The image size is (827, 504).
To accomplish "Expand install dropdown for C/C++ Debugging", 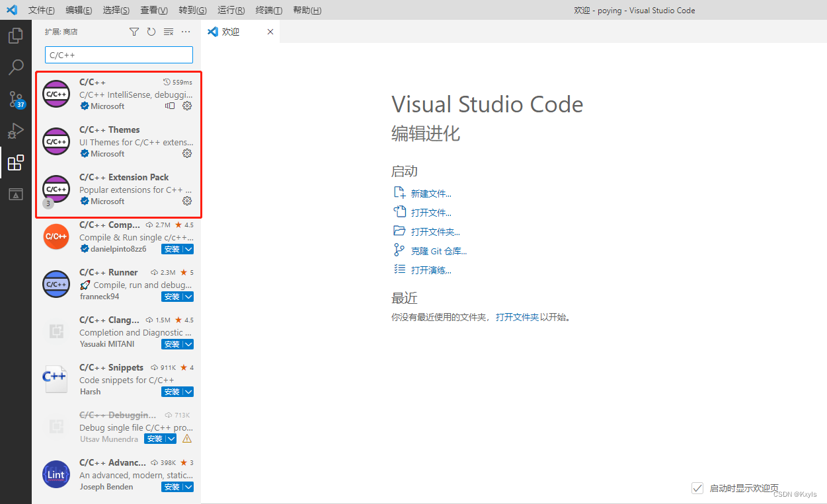I will tap(171, 439).
